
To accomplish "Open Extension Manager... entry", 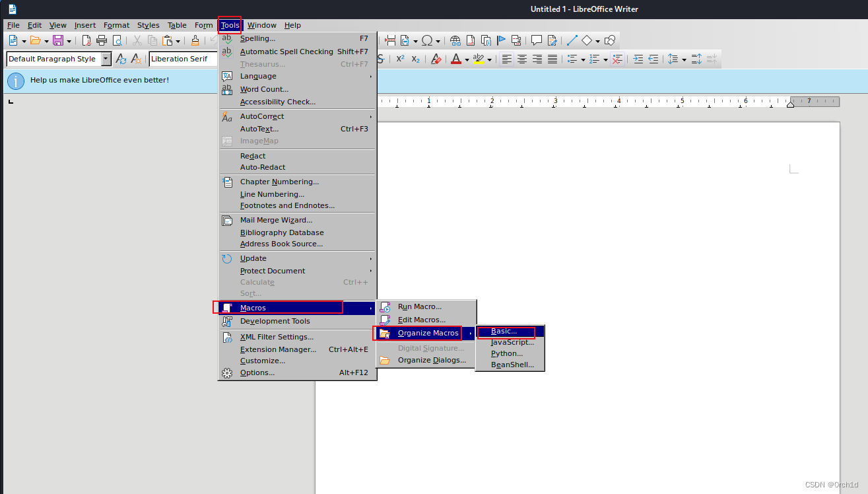I will coord(298,349).
